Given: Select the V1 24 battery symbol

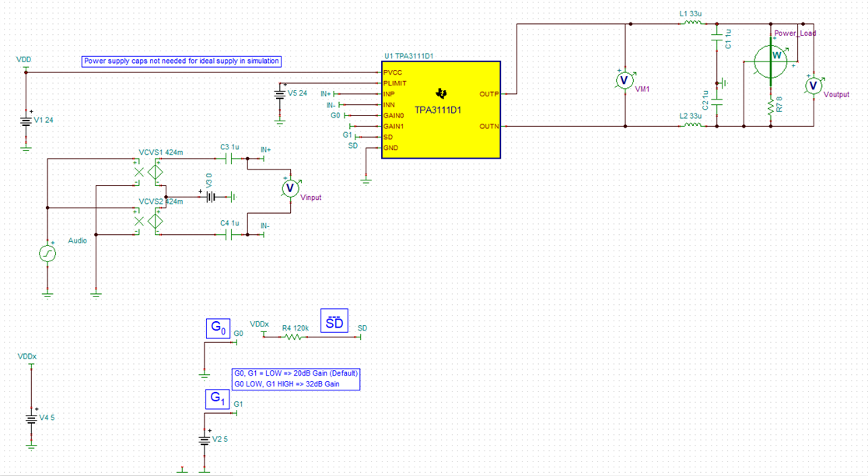Looking at the screenshot, I should pyautogui.click(x=26, y=121).
